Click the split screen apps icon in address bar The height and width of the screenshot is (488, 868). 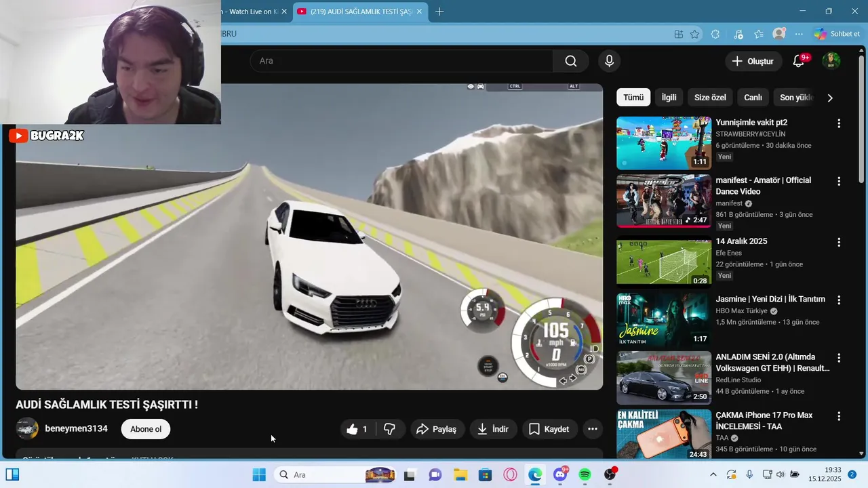[x=679, y=34]
